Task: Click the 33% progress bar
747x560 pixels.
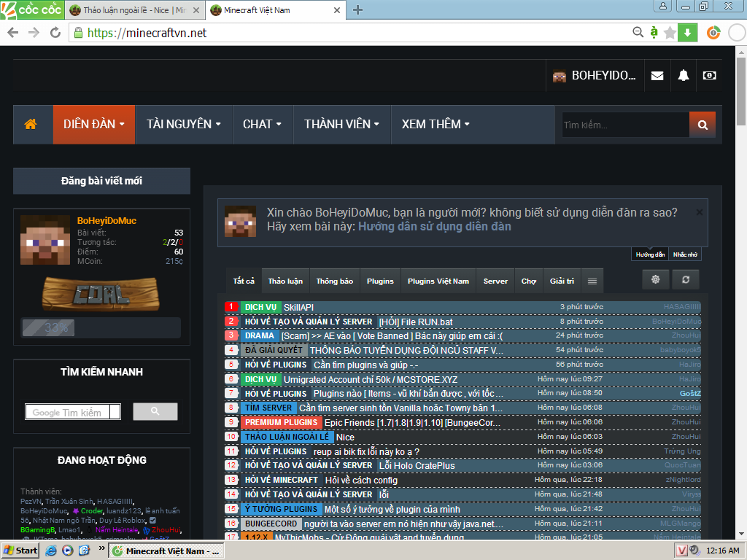Action: (101, 327)
